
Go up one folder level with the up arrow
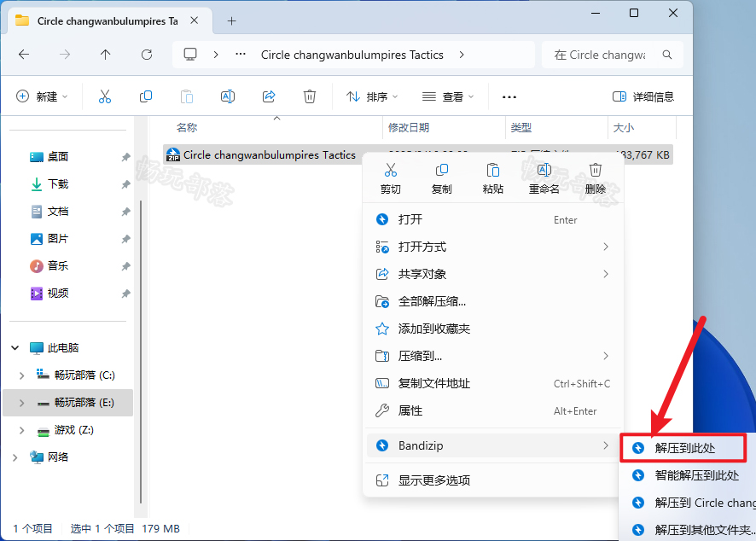[x=105, y=55]
